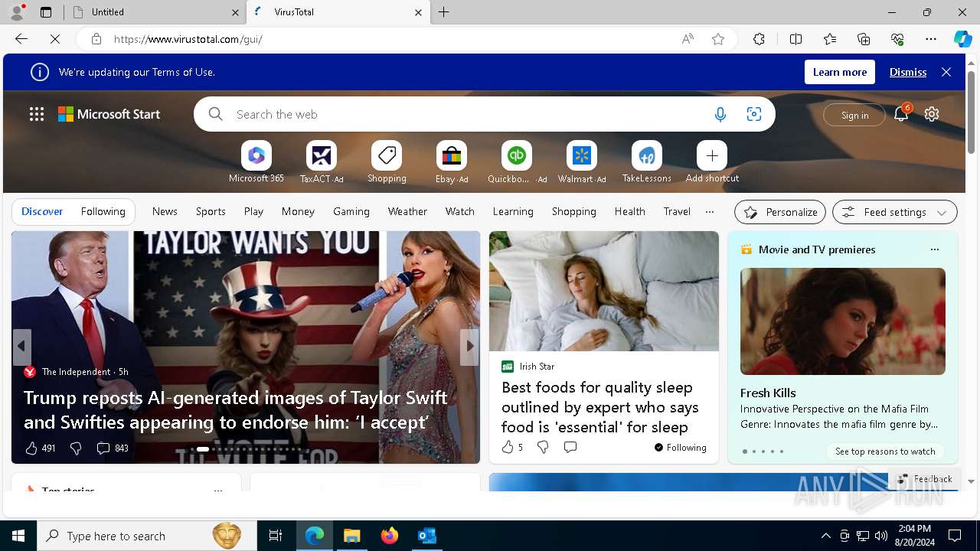Viewport: 980px width, 551px height.
Task: Go to previous carousel story arrow
Action: [21, 347]
